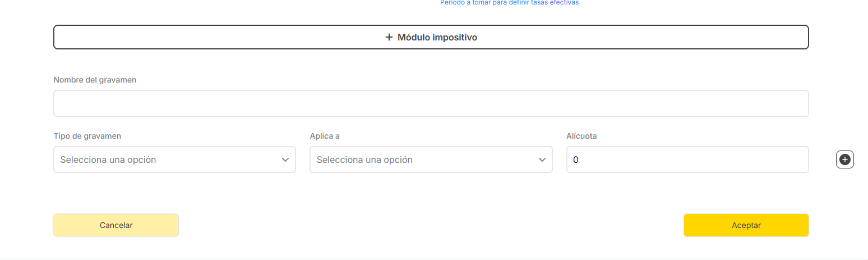Click the Alícuota label
The width and height of the screenshot is (868, 260).
point(581,136)
